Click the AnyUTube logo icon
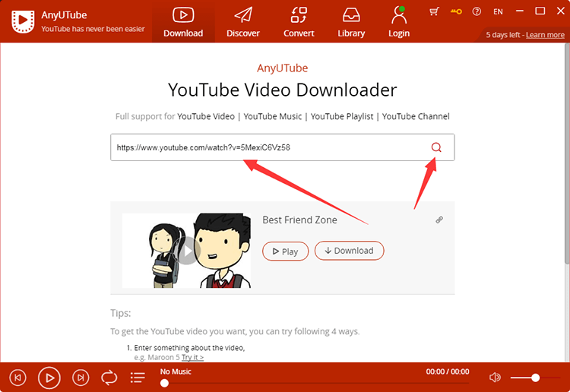Screen dimensions: 570x392 [x=23, y=21]
